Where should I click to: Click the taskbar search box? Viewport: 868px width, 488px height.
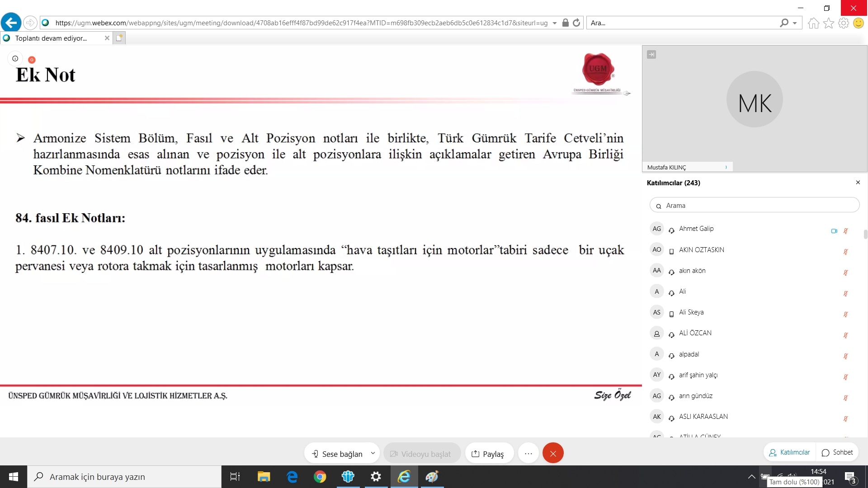tap(124, 477)
